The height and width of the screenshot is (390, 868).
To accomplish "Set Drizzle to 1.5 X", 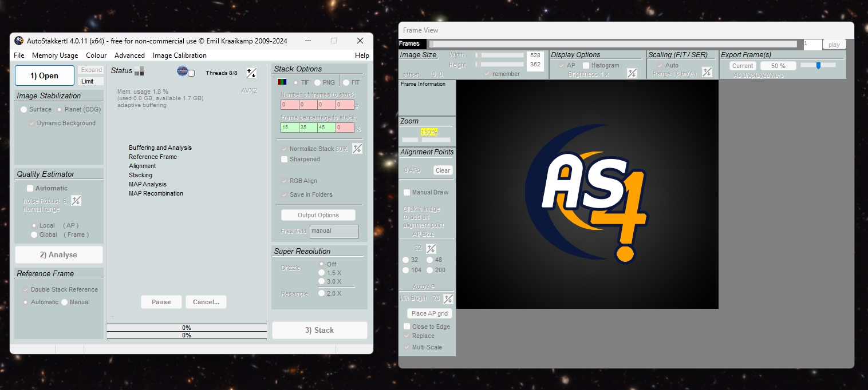I will (x=321, y=273).
